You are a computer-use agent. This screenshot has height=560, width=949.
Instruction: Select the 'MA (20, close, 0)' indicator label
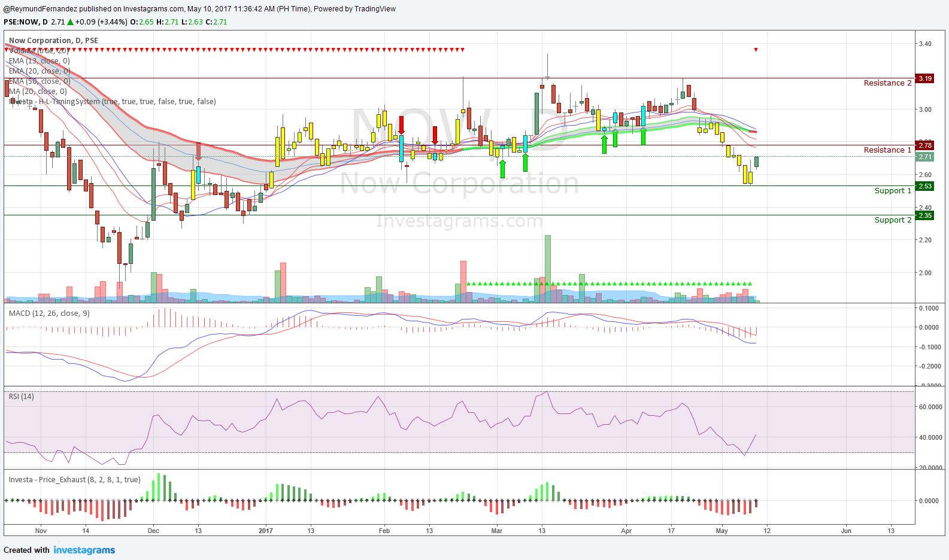click(x=38, y=92)
